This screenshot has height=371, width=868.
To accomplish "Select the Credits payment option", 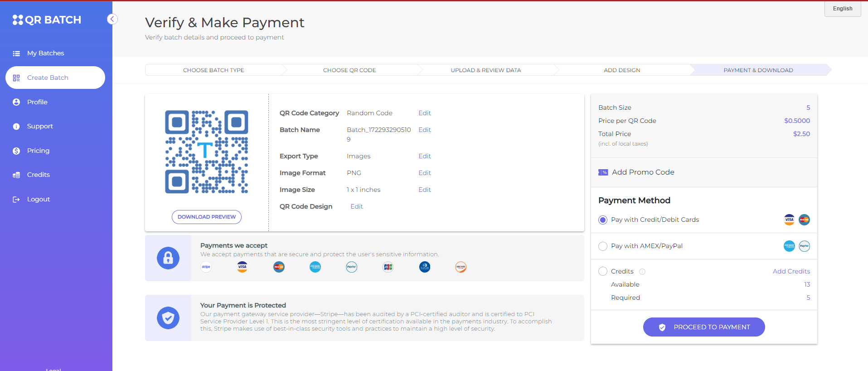I will point(603,271).
